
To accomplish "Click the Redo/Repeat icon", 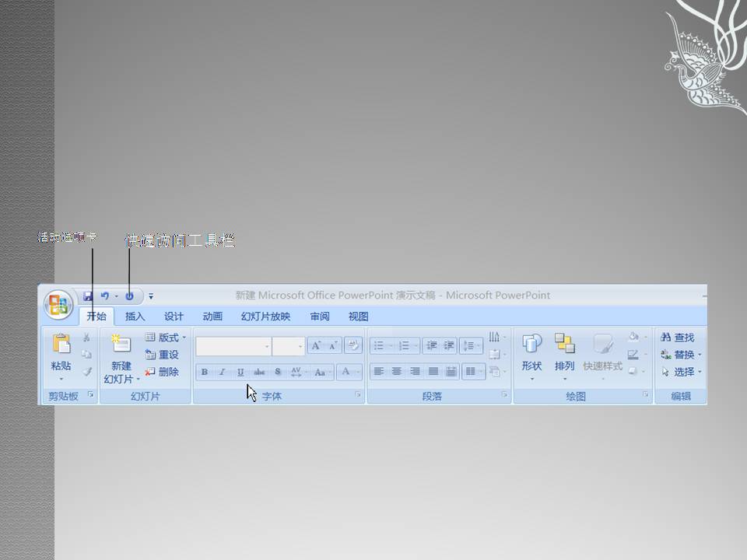I will click(x=129, y=296).
